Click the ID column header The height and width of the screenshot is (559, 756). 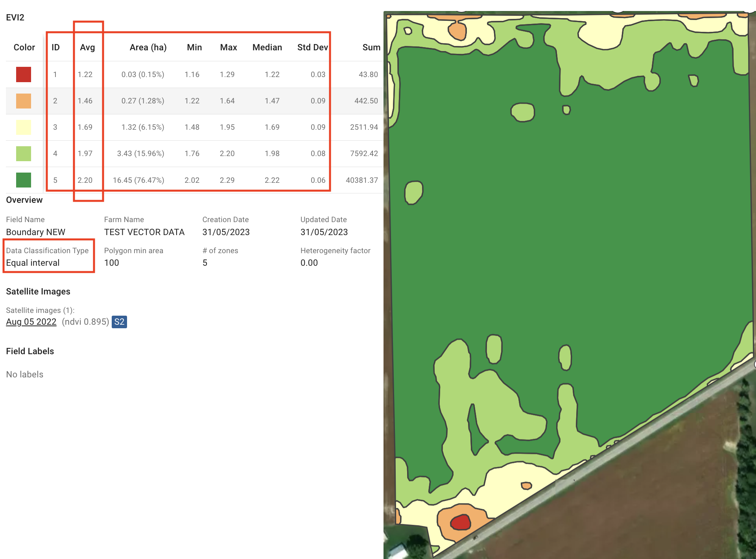tap(55, 48)
